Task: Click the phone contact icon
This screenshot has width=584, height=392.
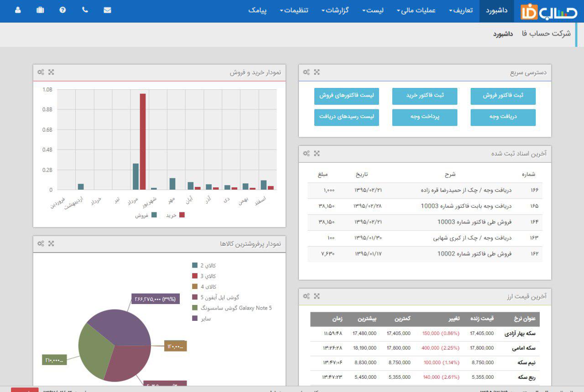Action: [x=85, y=10]
